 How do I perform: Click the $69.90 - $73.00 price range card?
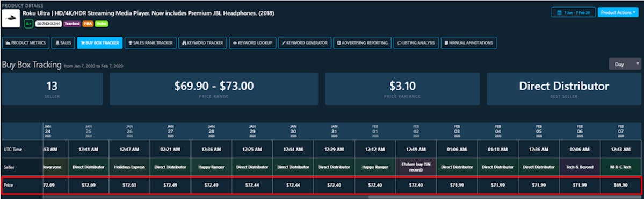coord(214,89)
